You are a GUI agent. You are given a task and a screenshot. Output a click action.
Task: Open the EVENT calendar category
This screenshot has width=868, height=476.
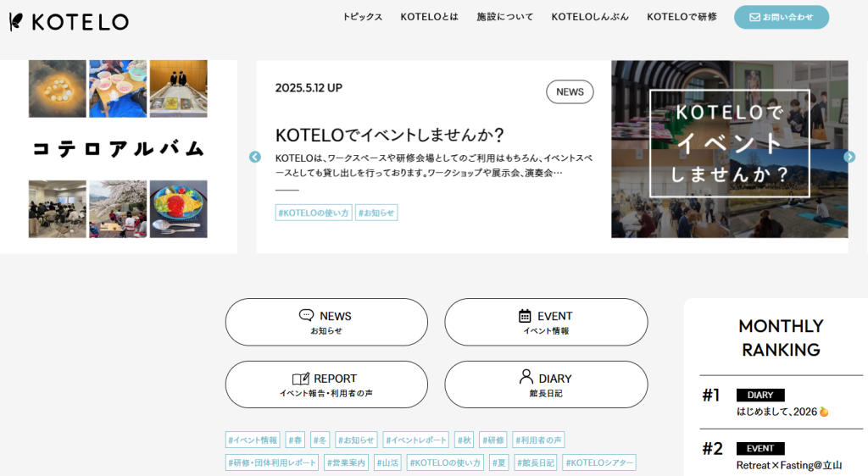pyautogui.click(x=546, y=322)
